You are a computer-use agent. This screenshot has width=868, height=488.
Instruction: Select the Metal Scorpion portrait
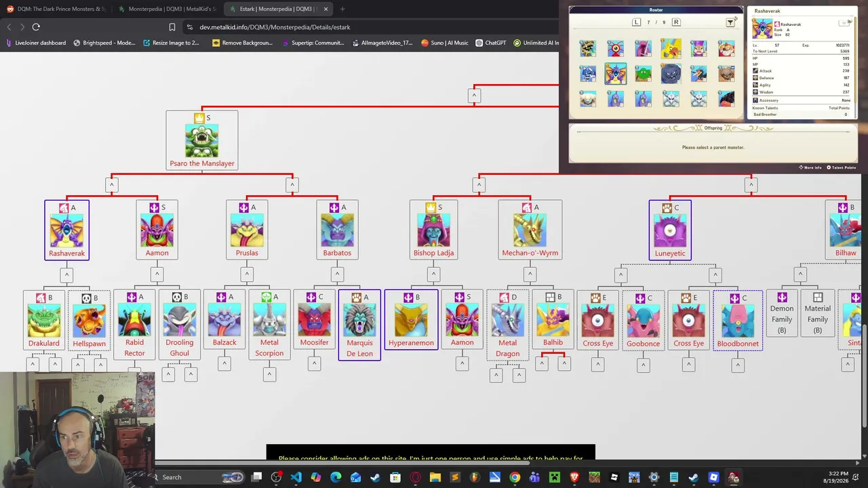pyautogui.click(x=269, y=320)
